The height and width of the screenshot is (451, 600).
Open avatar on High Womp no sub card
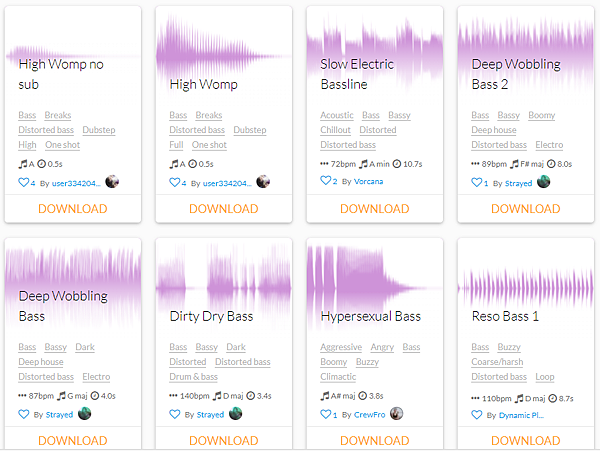point(112,181)
